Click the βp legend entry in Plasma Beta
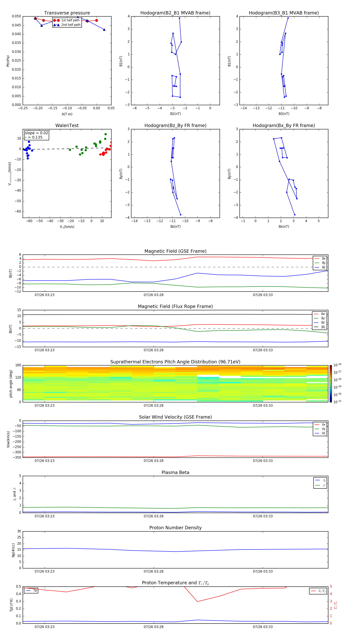Image resolution: width=351 pixels, height=644 pixels. 320,480
